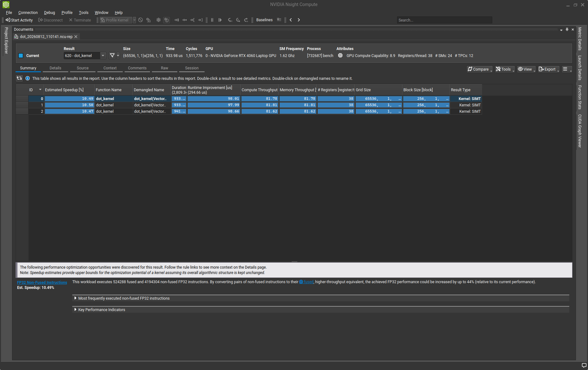This screenshot has width=588, height=370.
Task: Pin the Documents panel
Action: coord(567,29)
